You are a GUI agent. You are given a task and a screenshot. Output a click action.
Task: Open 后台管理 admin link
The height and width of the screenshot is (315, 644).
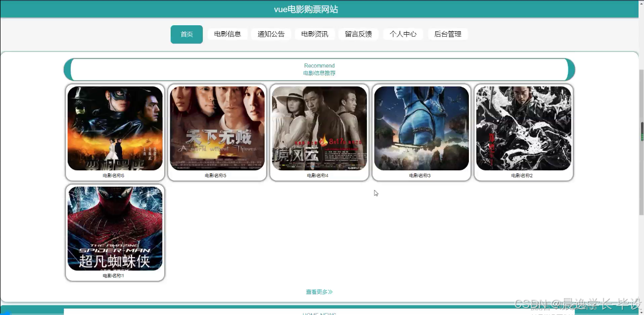pyautogui.click(x=448, y=34)
